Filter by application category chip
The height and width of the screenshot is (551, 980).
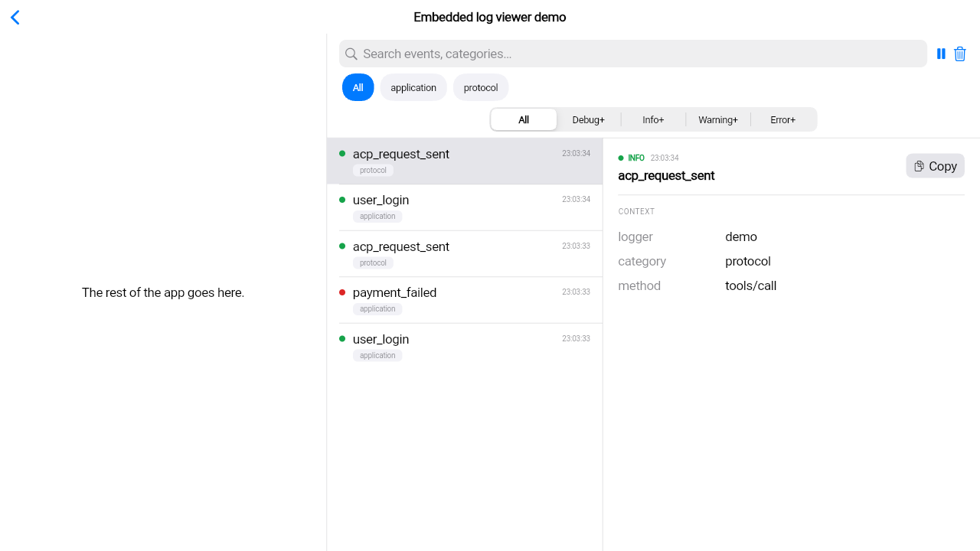[x=413, y=87]
